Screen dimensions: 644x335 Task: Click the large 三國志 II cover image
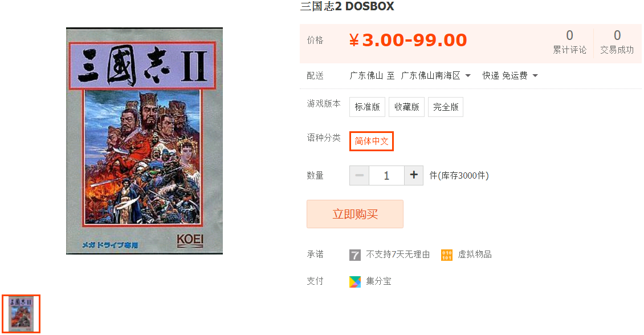[x=144, y=140]
